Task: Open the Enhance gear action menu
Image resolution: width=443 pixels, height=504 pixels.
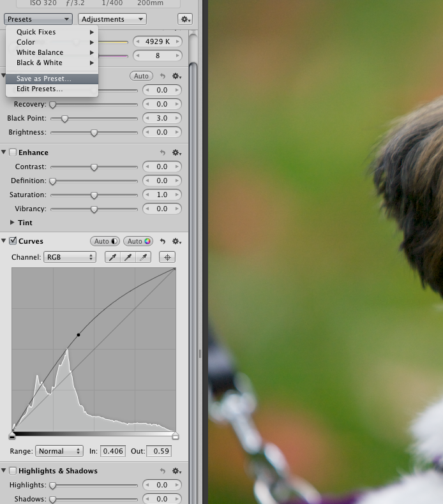Action: [177, 152]
